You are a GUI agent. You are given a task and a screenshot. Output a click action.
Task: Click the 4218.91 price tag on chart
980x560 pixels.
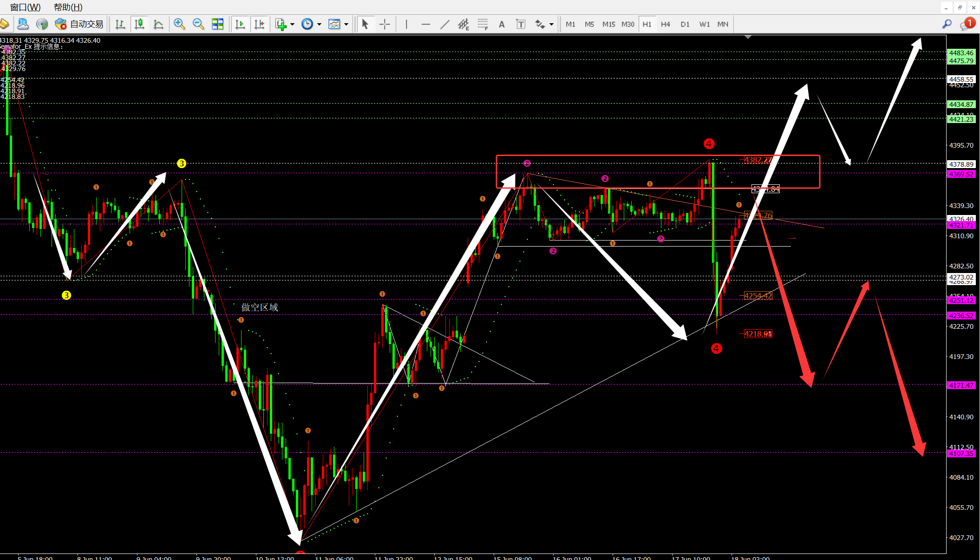point(758,334)
